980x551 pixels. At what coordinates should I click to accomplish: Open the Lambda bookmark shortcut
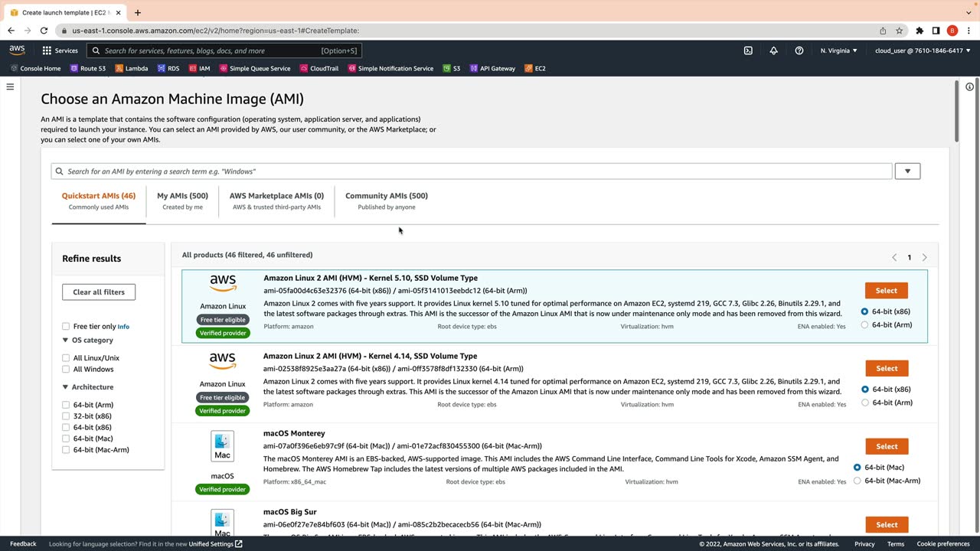click(x=132, y=68)
